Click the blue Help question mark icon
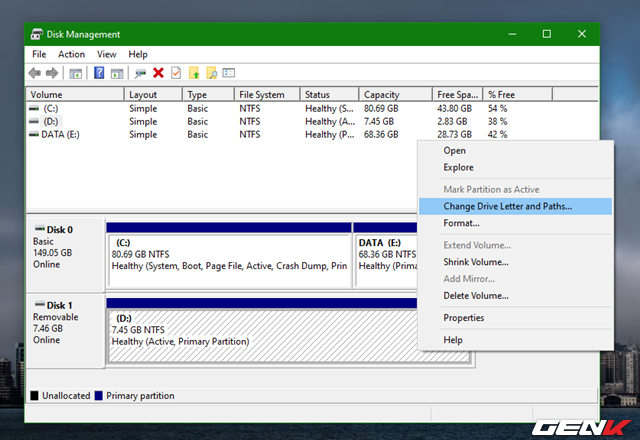Viewport: 640px width, 440px height. click(x=99, y=73)
